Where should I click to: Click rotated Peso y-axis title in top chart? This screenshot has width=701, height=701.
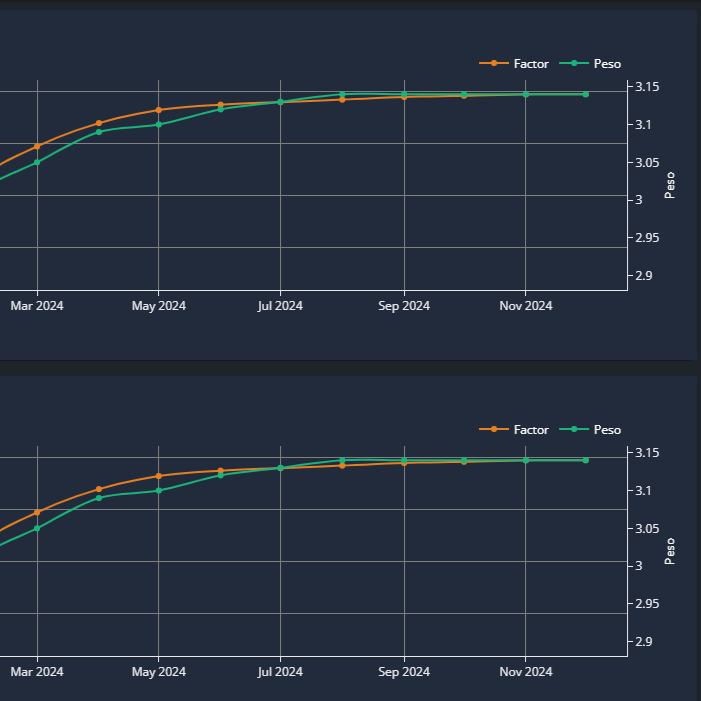670,186
